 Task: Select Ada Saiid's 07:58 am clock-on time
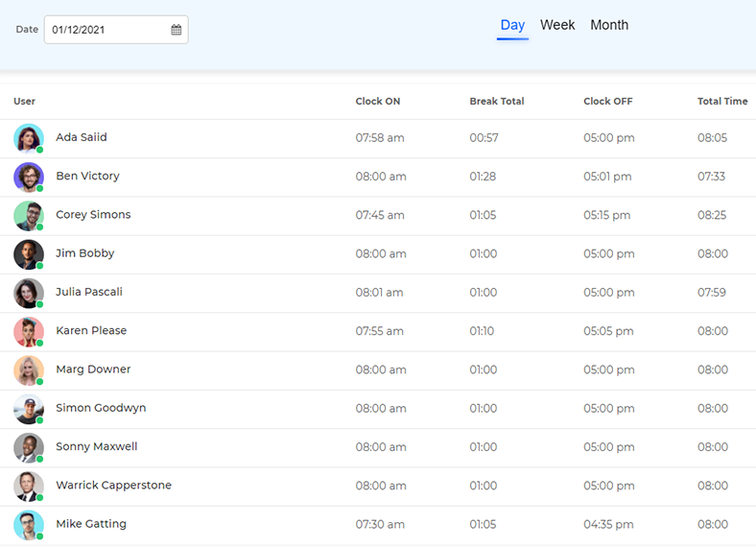[x=380, y=138]
